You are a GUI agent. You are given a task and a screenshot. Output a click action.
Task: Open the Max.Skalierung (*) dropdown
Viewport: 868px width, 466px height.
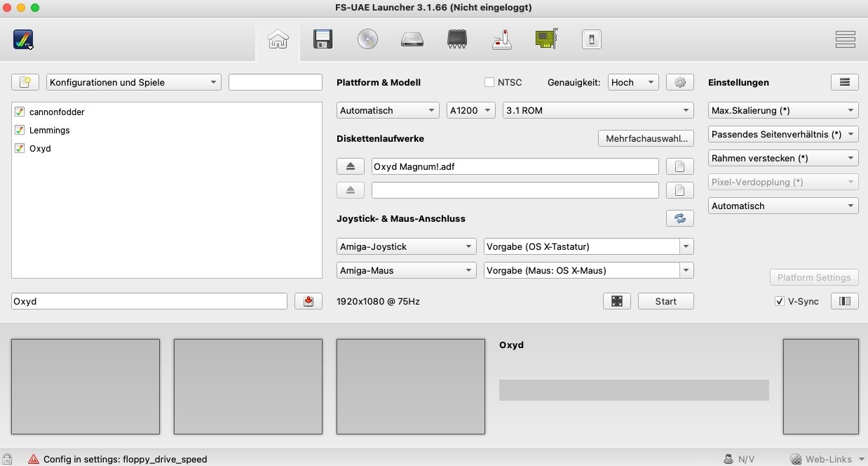[784, 110]
